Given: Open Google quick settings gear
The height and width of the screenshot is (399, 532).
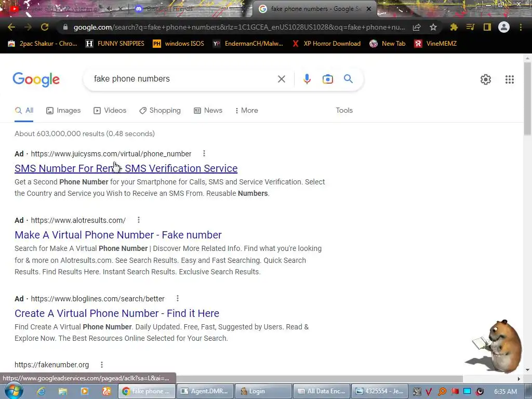Looking at the screenshot, I should point(486,79).
